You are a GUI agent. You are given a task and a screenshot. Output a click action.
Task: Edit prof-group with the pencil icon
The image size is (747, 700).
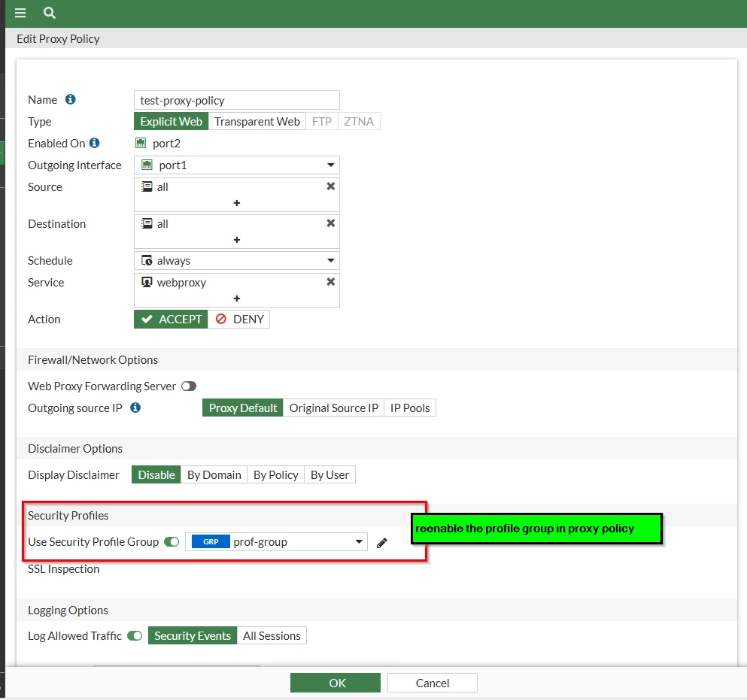pos(381,543)
